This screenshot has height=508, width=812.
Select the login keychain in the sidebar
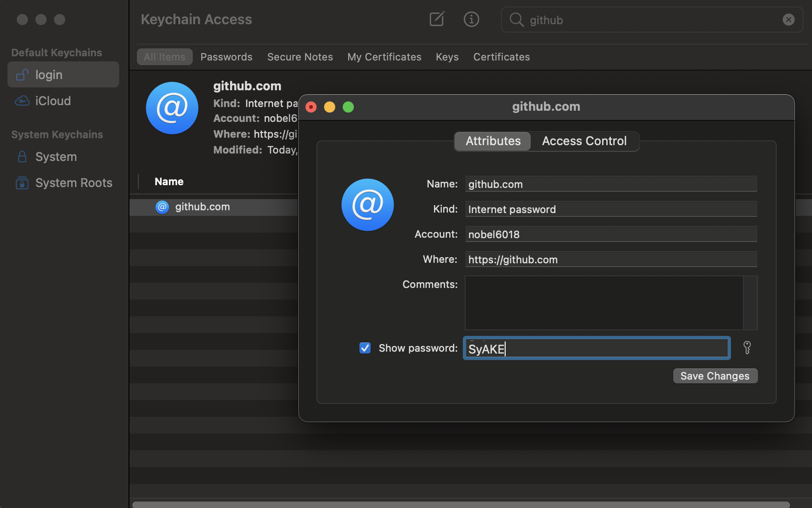(63, 74)
